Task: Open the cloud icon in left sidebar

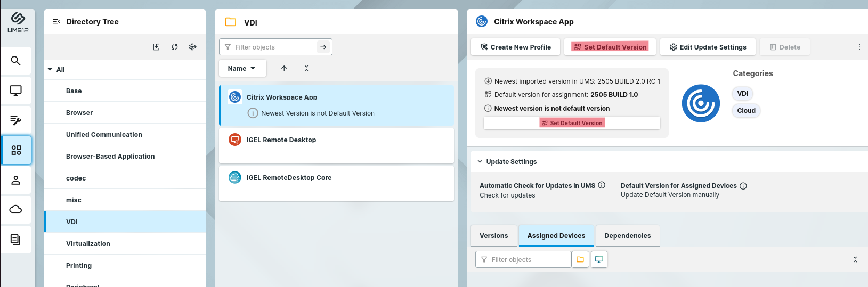Action: pos(16,209)
